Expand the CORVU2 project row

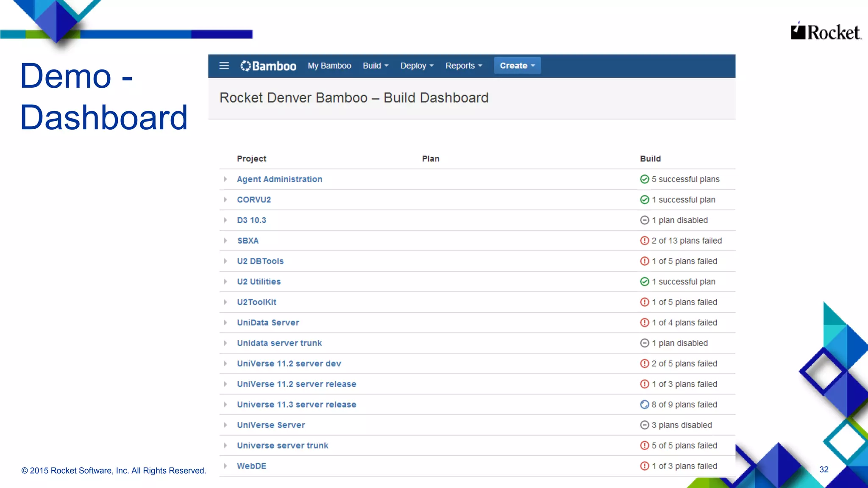click(x=225, y=200)
